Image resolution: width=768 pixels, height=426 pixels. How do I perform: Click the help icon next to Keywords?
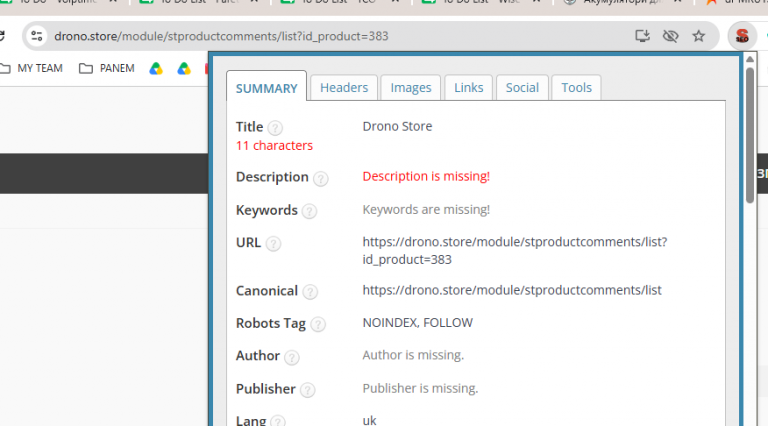point(310,212)
